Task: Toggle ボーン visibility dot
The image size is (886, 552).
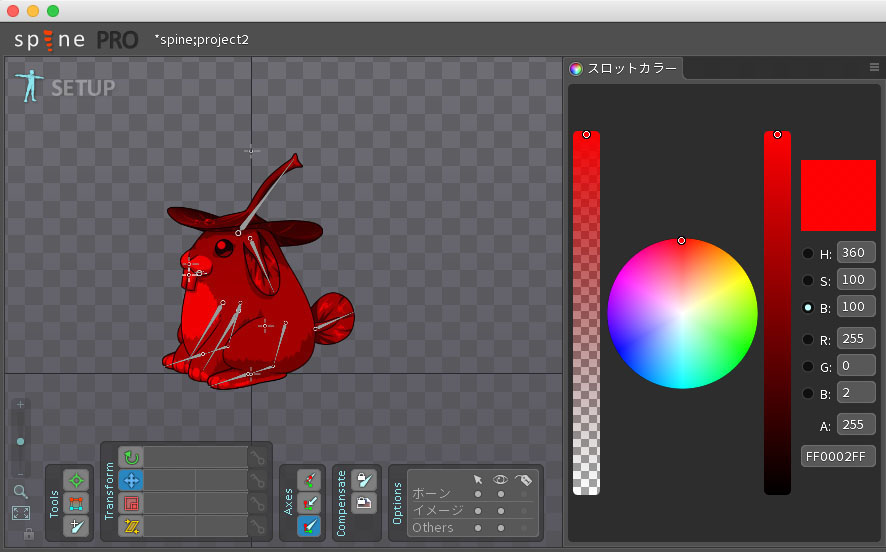Action: tap(501, 494)
